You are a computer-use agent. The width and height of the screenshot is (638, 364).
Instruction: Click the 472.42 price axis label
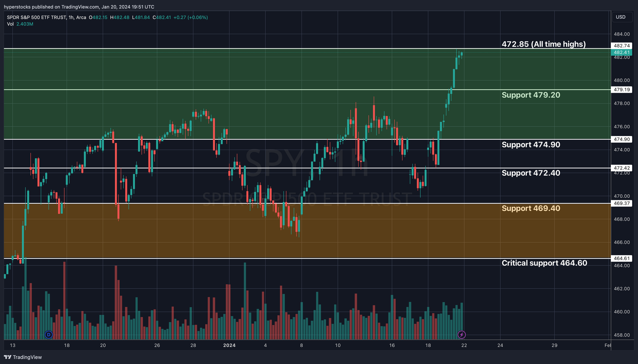pos(621,168)
